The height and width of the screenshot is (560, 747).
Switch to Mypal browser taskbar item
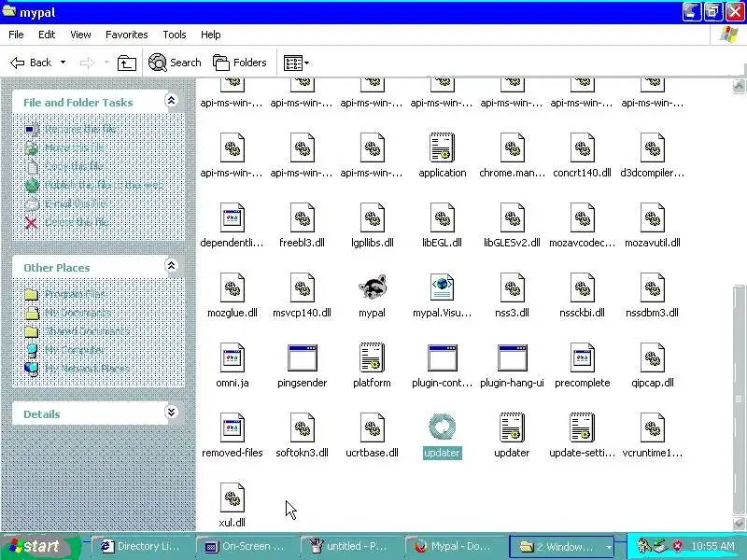(456, 547)
